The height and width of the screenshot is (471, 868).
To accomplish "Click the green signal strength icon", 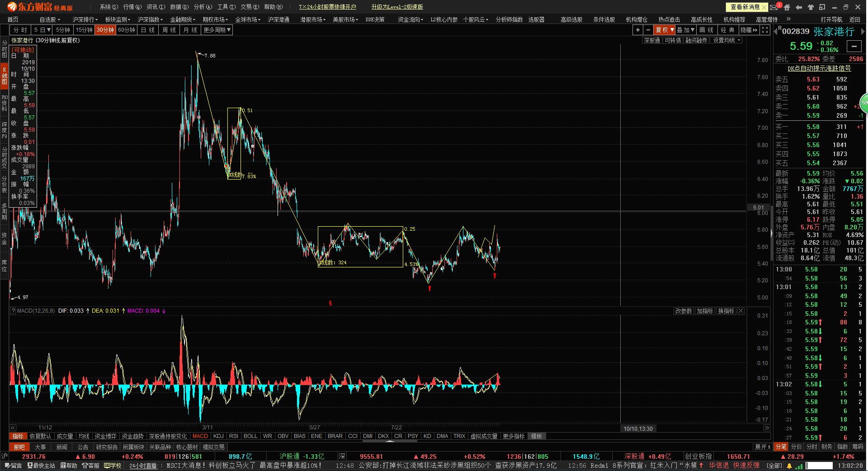I will click(799, 466).
